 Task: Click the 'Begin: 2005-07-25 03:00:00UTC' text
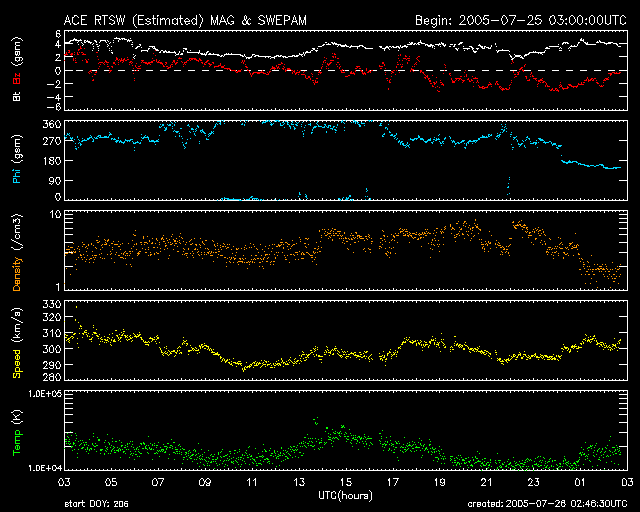(x=521, y=20)
